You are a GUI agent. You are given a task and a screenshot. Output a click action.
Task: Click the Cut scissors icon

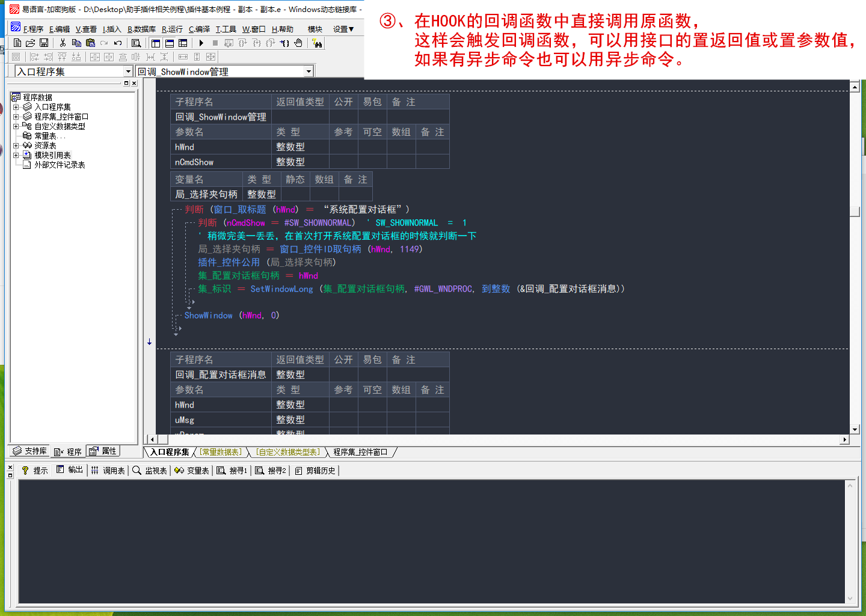pyautogui.click(x=63, y=43)
